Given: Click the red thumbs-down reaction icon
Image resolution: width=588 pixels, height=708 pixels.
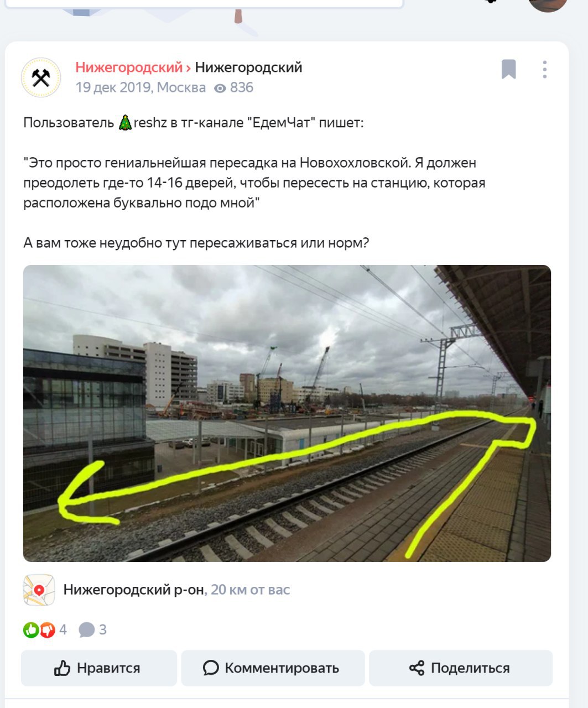Looking at the screenshot, I should pos(48,629).
